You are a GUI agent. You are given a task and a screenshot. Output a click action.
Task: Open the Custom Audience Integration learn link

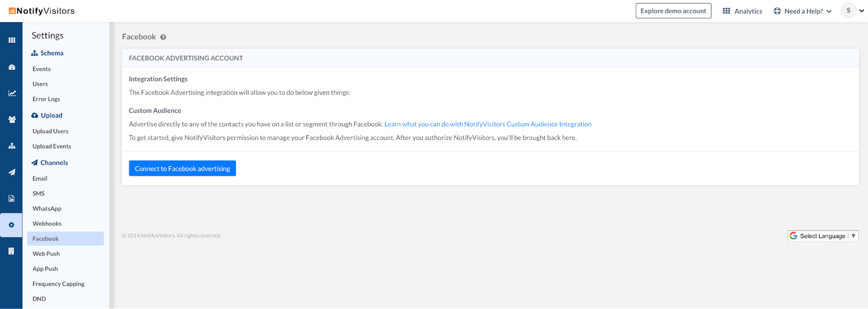[x=488, y=124]
